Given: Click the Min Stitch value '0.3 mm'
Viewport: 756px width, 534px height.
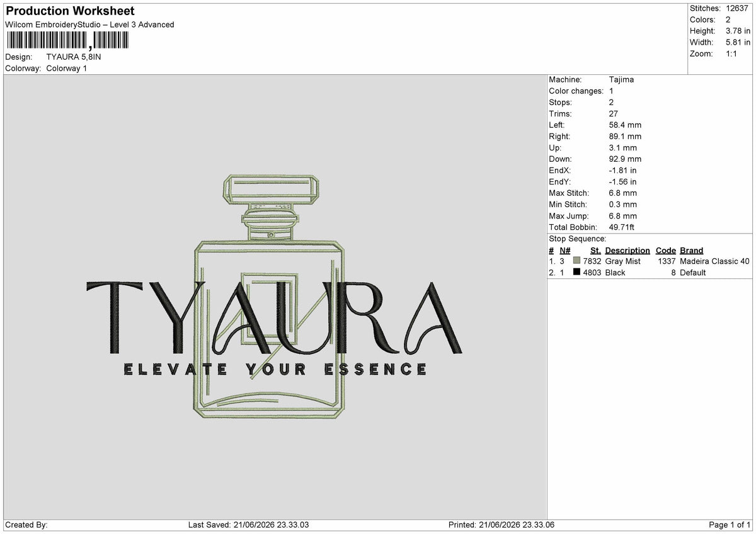Looking at the screenshot, I should (x=622, y=204).
